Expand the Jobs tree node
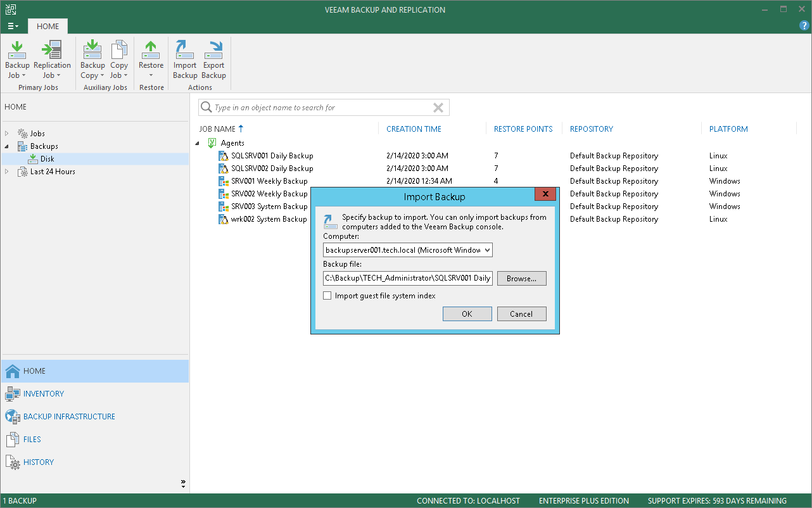This screenshot has width=812, height=508. (7, 134)
